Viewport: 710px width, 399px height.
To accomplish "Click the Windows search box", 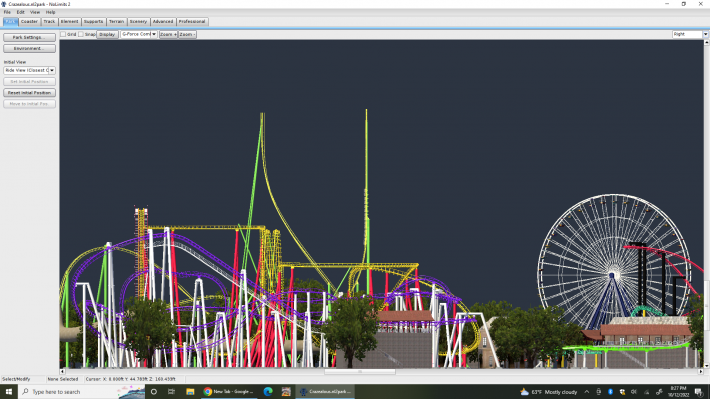I will tap(82, 392).
